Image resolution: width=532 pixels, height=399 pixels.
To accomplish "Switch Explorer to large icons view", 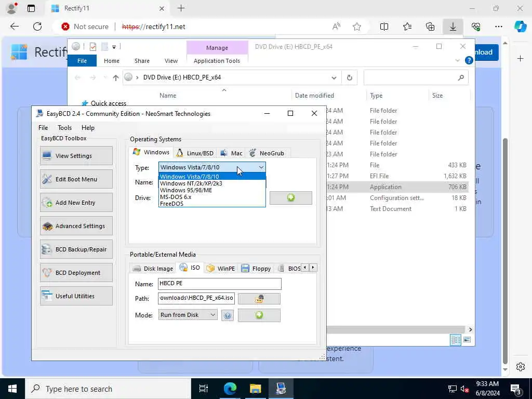I will tap(467, 340).
